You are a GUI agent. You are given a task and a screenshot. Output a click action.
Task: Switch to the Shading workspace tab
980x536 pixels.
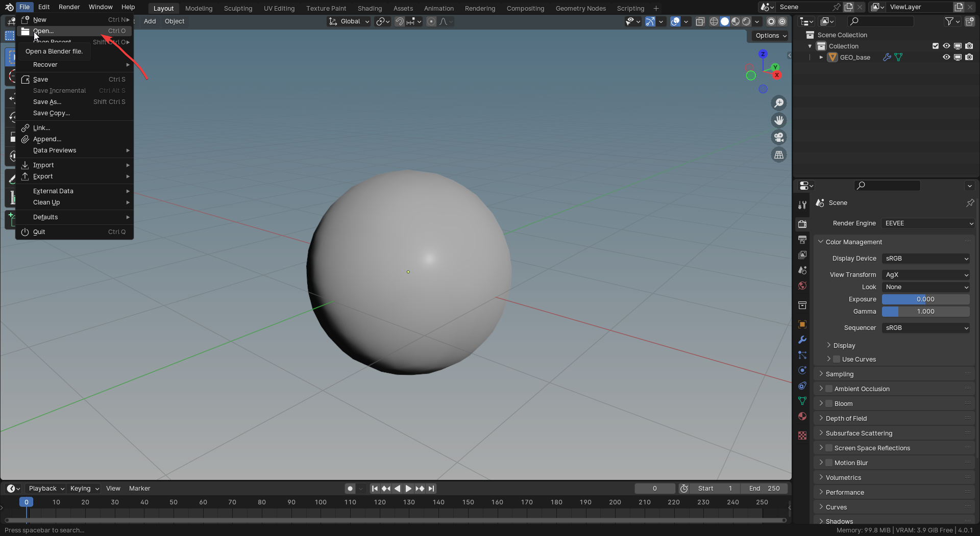370,8
